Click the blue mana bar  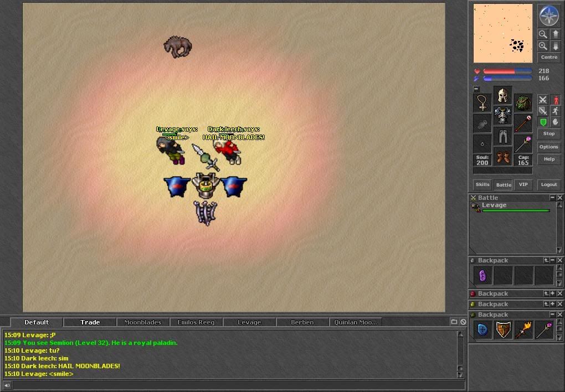point(507,78)
